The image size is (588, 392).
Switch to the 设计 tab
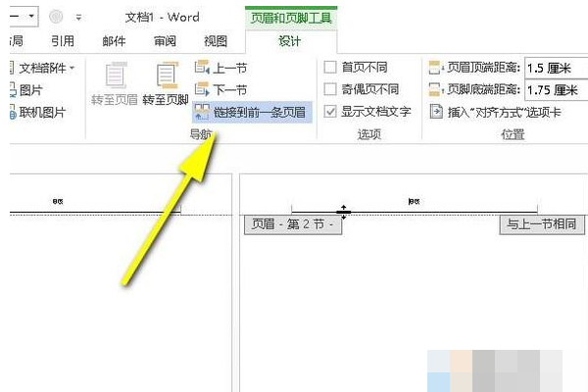pyautogui.click(x=289, y=41)
